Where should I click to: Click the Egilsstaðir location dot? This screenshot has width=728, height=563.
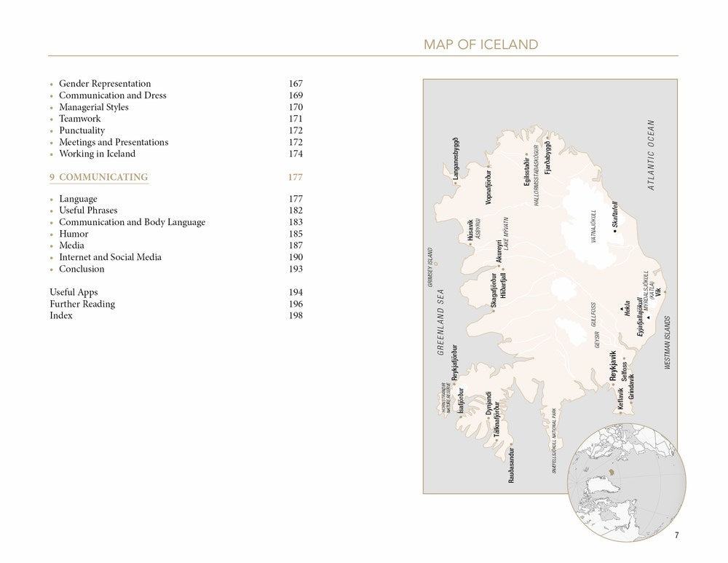pyautogui.click(x=526, y=154)
